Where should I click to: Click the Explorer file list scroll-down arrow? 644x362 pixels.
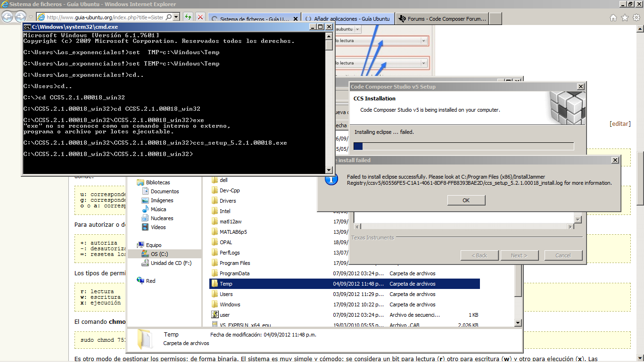(518, 323)
